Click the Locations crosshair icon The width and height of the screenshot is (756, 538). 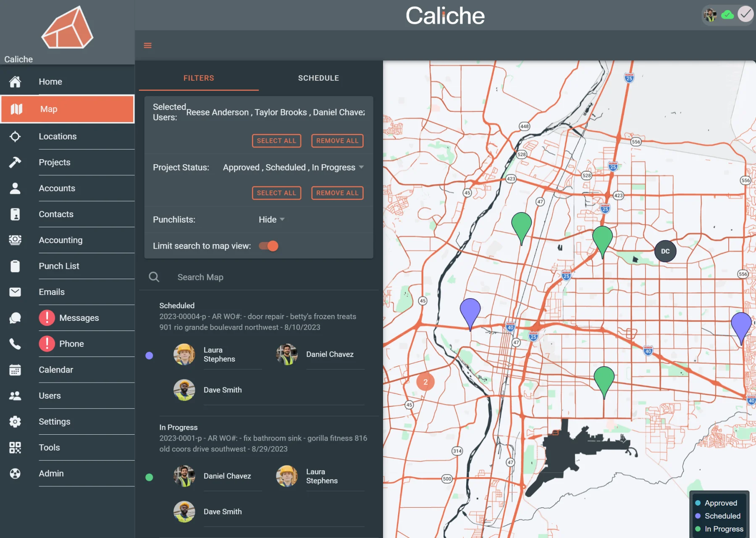pyautogui.click(x=15, y=136)
